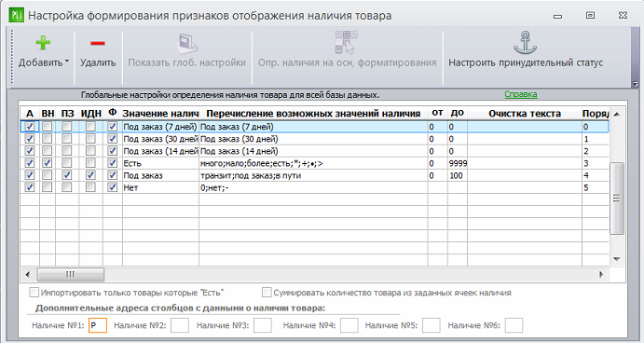The width and height of the screenshot is (644, 343).
Task: Click the vertical scrollbar up arrow
Action: [616, 115]
